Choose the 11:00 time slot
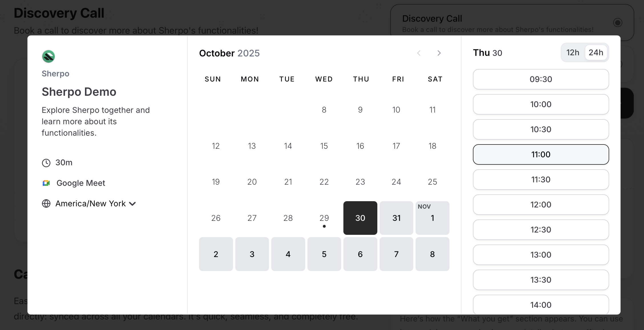Screen dimensions: 644x330 [541, 154]
